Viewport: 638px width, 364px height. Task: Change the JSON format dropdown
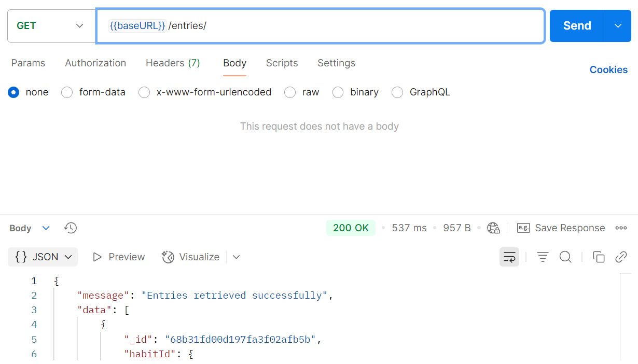pyautogui.click(x=43, y=257)
